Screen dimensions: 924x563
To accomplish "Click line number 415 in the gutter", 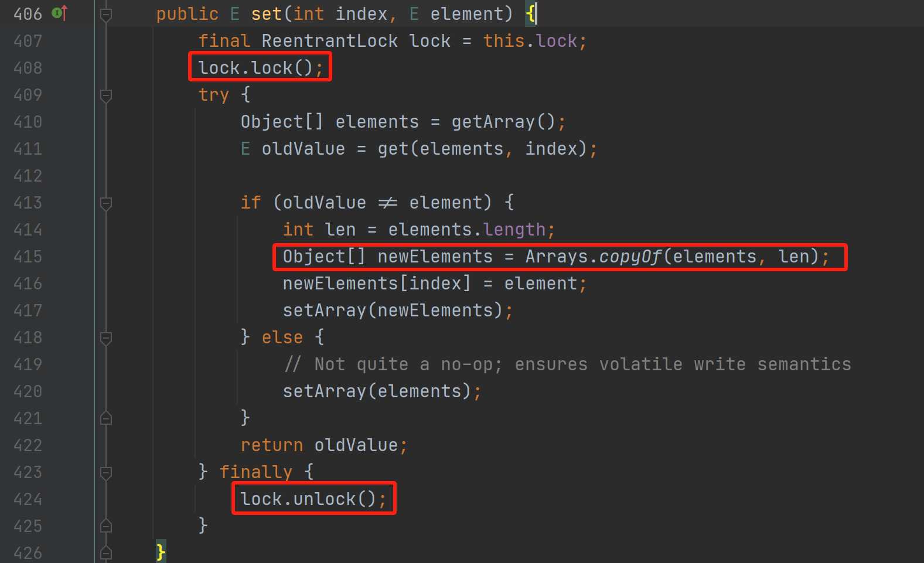I will click(x=28, y=257).
